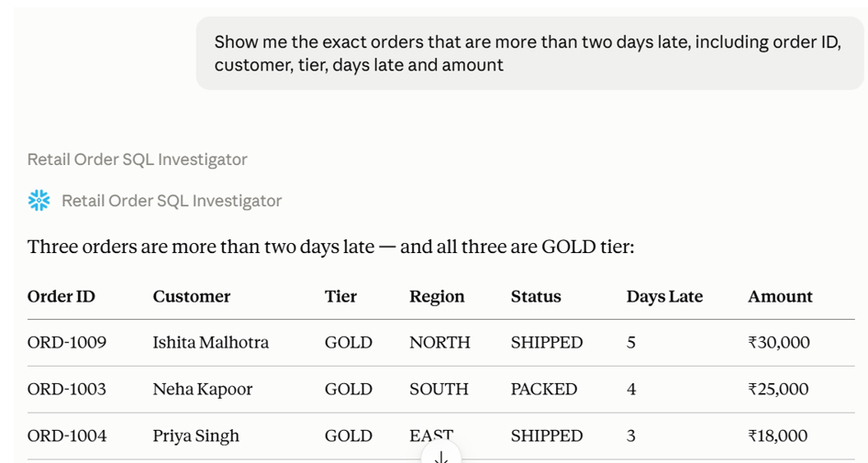Screen dimensions: 868x463
Task: Select the gray Retail Order SQL Investigator heading
Action: click(x=138, y=160)
